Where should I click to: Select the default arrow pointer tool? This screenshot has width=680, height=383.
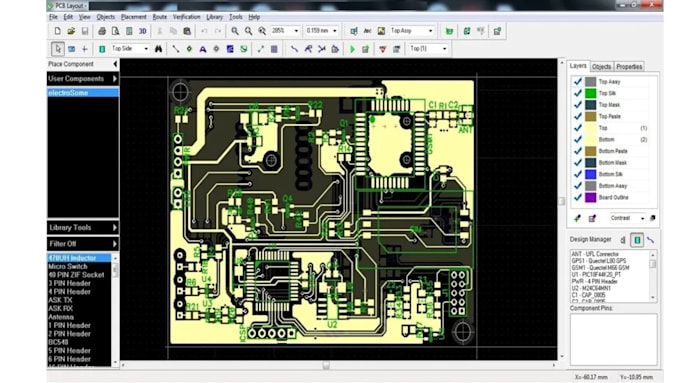click(x=58, y=49)
